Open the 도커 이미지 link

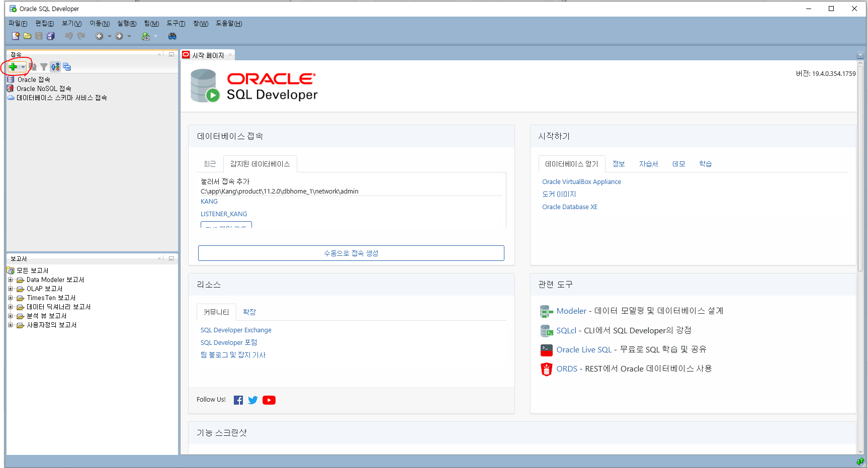[x=559, y=195]
